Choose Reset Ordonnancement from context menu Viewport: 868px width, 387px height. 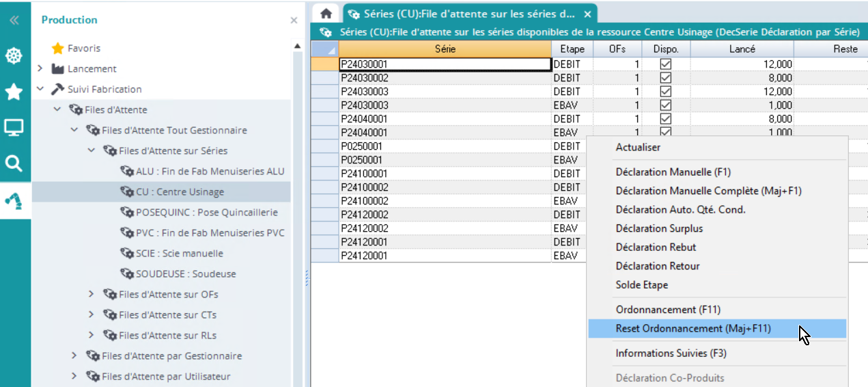pos(692,328)
